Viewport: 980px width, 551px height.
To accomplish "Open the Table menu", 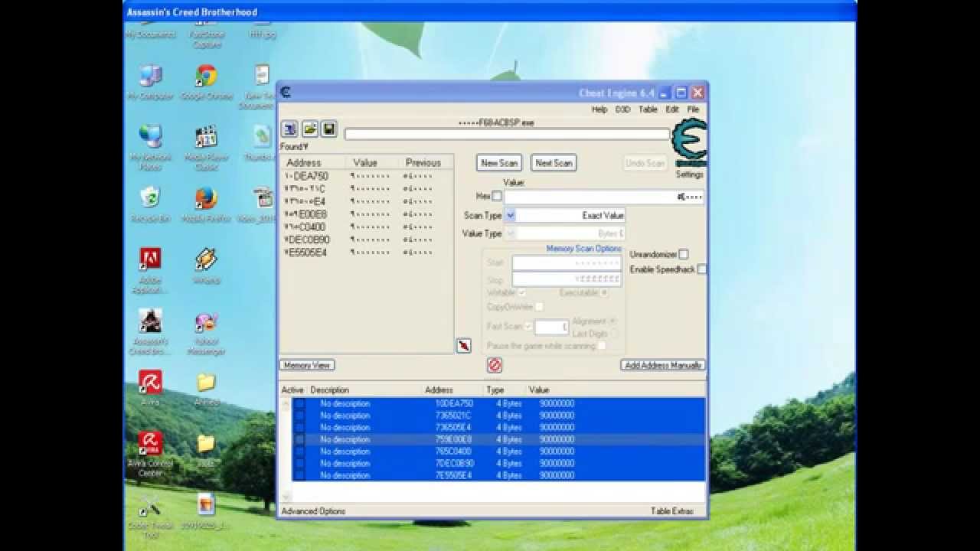I will pos(648,109).
